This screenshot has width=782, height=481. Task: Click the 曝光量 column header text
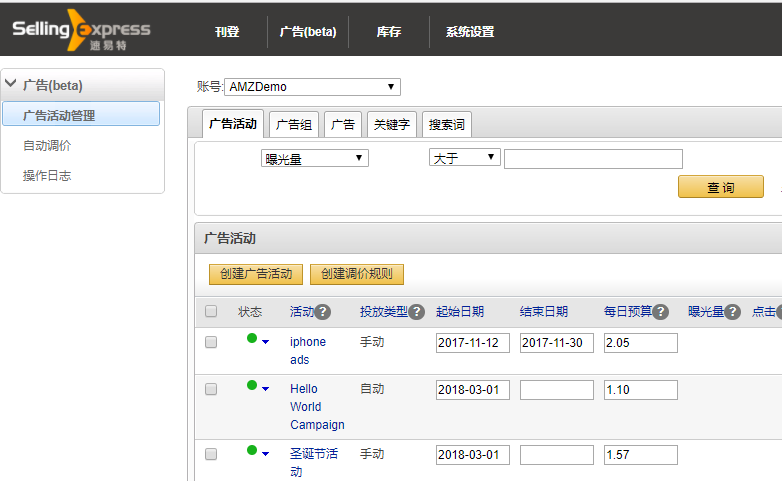point(706,312)
